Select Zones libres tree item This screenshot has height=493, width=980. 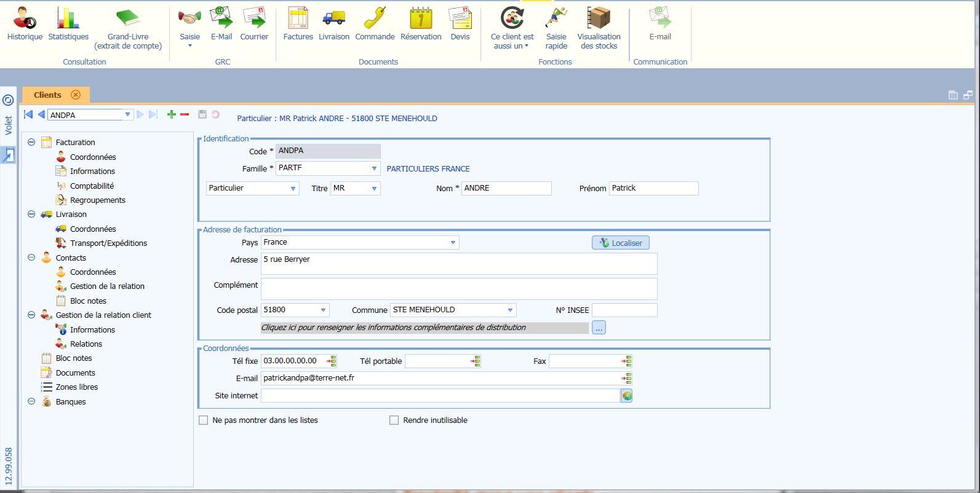click(x=77, y=387)
